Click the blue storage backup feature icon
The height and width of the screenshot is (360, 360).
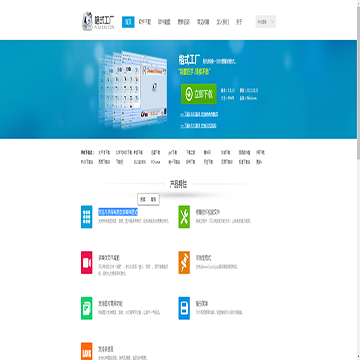point(184,308)
